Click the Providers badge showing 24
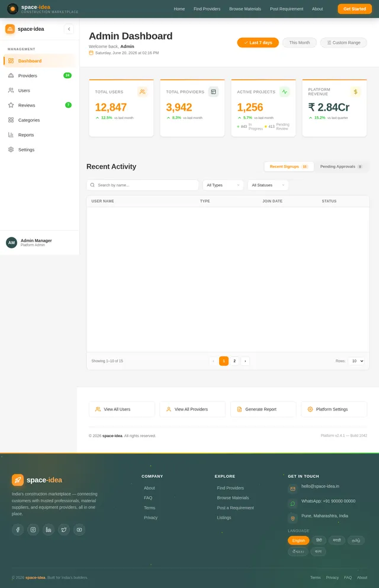The height and width of the screenshot is (588, 379). pyautogui.click(x=68, y=75)
